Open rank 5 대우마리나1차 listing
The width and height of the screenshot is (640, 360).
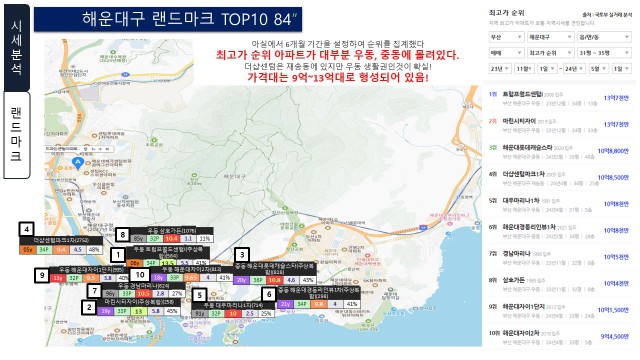point(559,204)
